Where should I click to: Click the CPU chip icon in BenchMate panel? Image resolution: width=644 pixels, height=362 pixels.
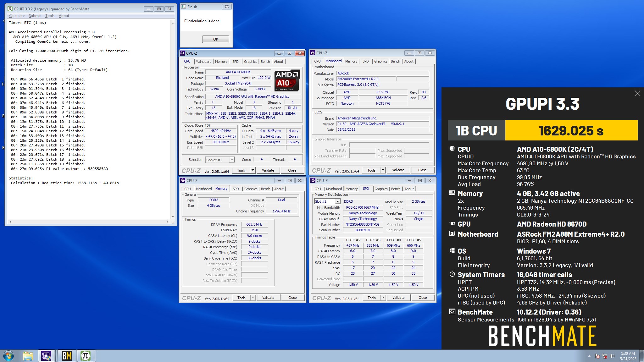coord(452,149)
